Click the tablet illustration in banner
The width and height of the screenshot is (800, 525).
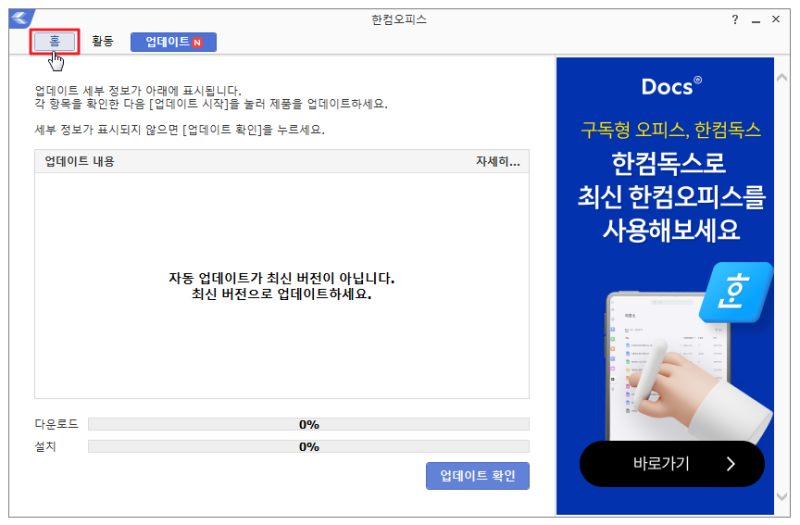(666, 366)
